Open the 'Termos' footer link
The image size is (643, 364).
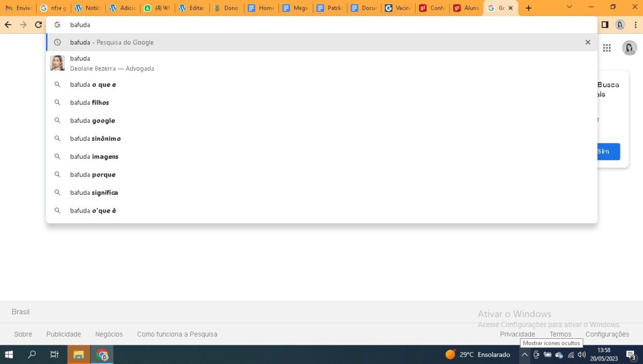click(x=560, y=334)
